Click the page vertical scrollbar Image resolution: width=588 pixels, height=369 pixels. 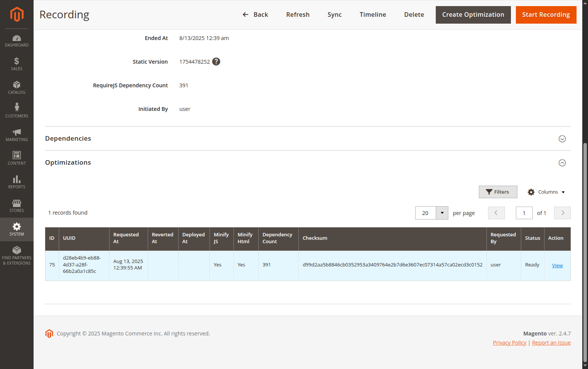[585, 252]
